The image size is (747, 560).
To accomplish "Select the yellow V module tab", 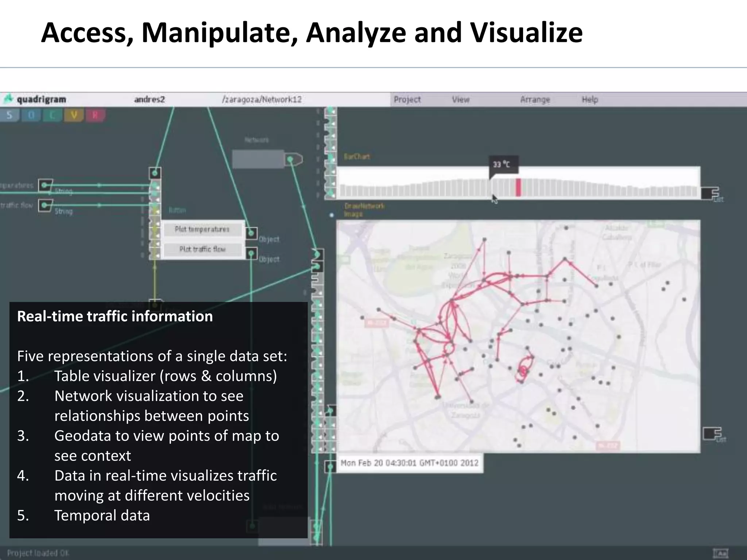I will (74, 115).
